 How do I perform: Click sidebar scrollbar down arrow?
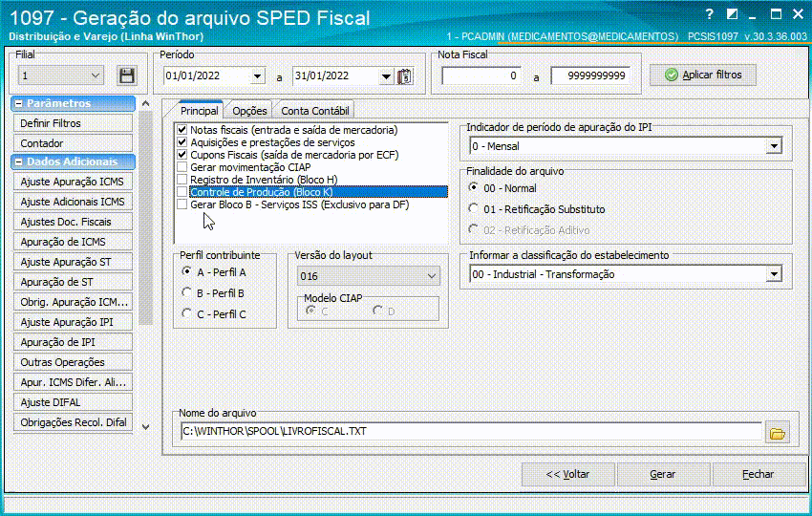click(145, 427)
